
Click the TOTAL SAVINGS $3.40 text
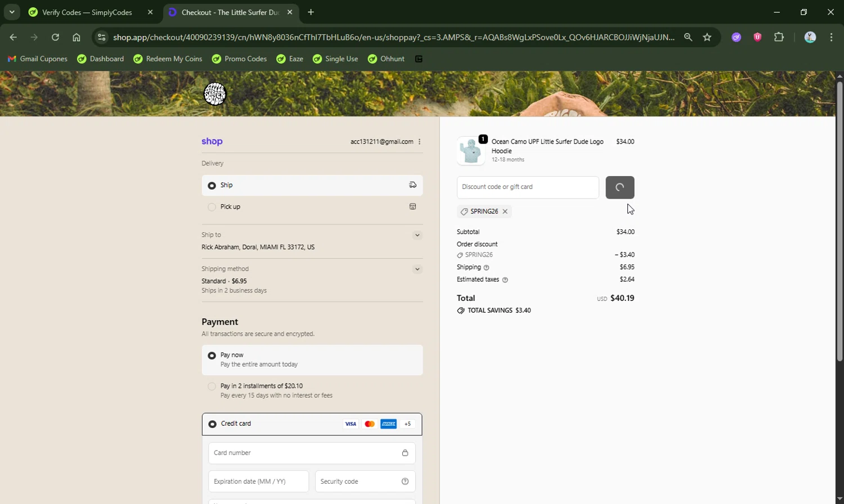(499, 310)
